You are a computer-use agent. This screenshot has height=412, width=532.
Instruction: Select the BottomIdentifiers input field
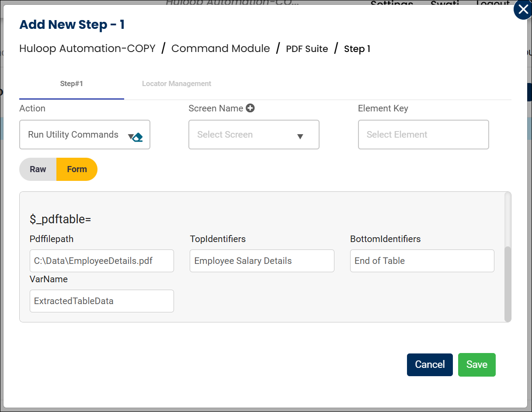(422, 261)
